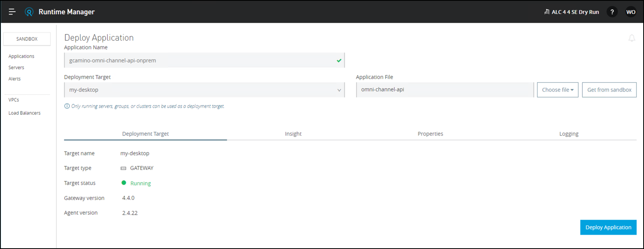Click the info icon beside deployment target hint

coord(67,106)
